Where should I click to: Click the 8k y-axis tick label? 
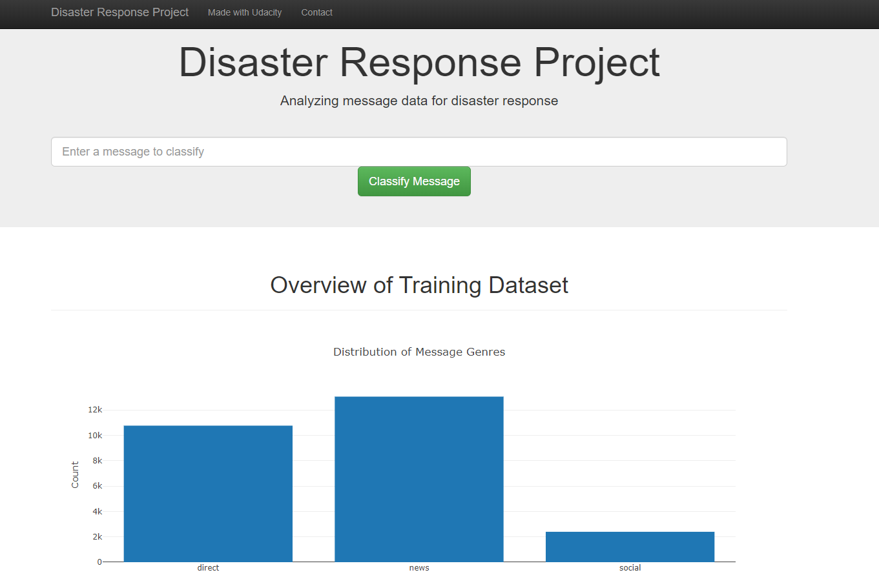[98, 461]
